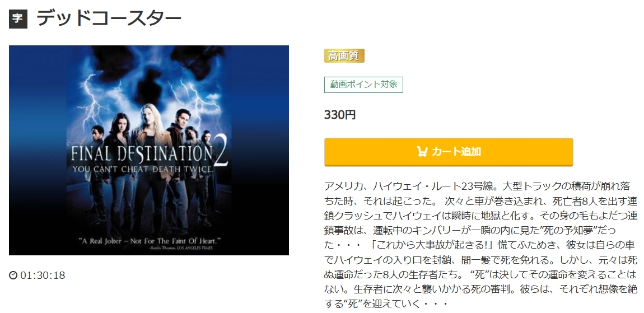Screen dimensions: 644x313
Task: Click description line starting アメリカ、ハイウェイ
Action: [x=477, y=186]
